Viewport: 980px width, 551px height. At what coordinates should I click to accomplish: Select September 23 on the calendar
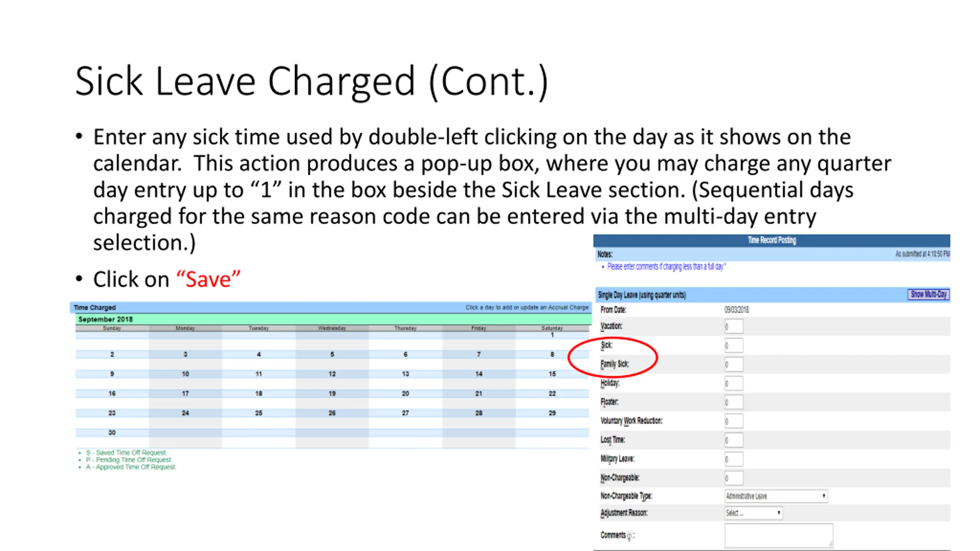click(x=112, y=413)
